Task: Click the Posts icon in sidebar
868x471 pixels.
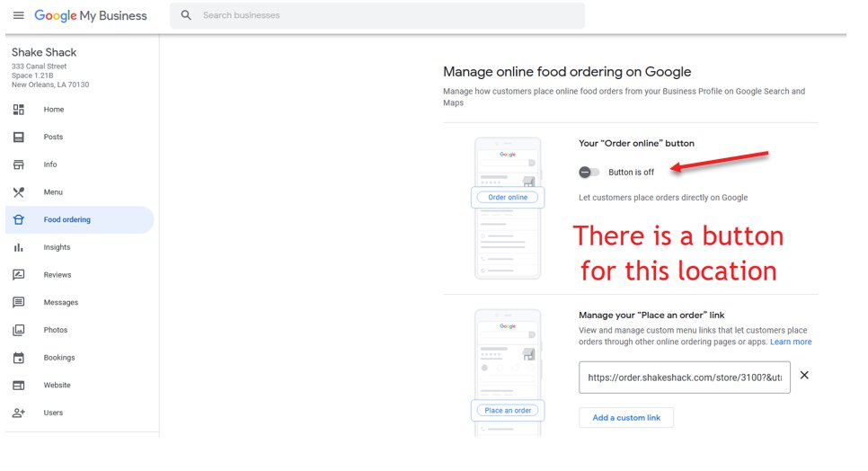Action: click(19, 138)
